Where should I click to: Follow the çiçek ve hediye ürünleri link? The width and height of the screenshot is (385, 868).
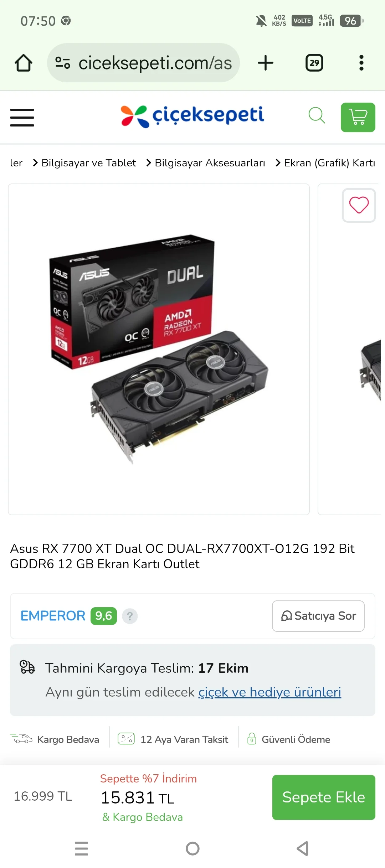270,692
